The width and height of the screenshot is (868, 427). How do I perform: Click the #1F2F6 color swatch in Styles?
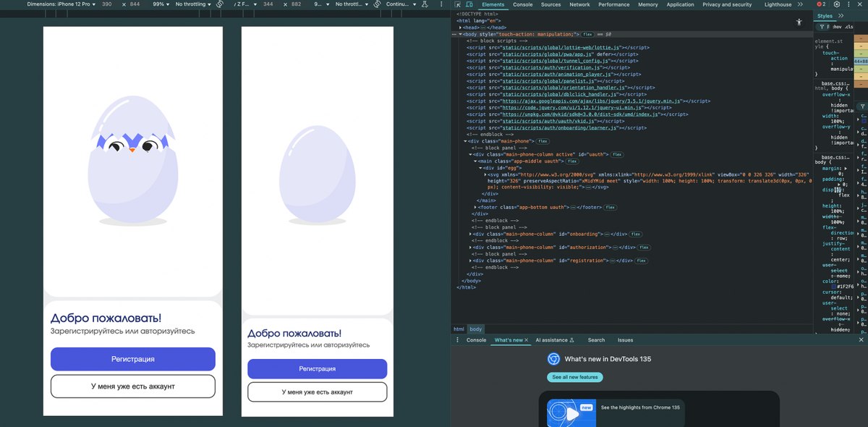pyautogui.click(x=834, y=286)
